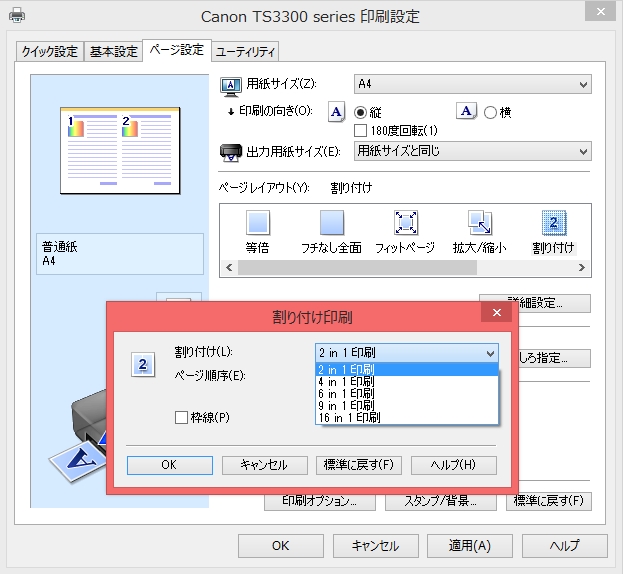Select the フィットページ layout icon
The width and height of the screenshot is (623, 574).
pos(405,222)
